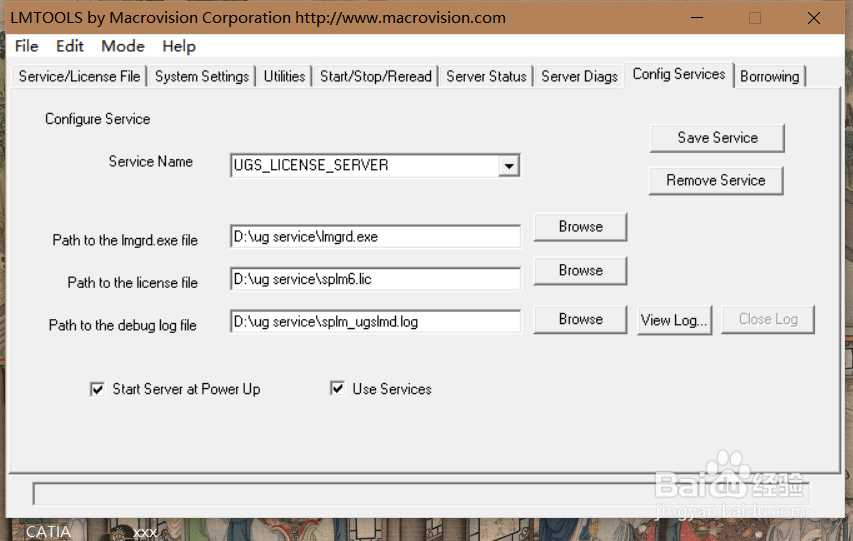853x541 pixels.
Task: Select the Config Services tab
Action: click(x=679, y=74)
